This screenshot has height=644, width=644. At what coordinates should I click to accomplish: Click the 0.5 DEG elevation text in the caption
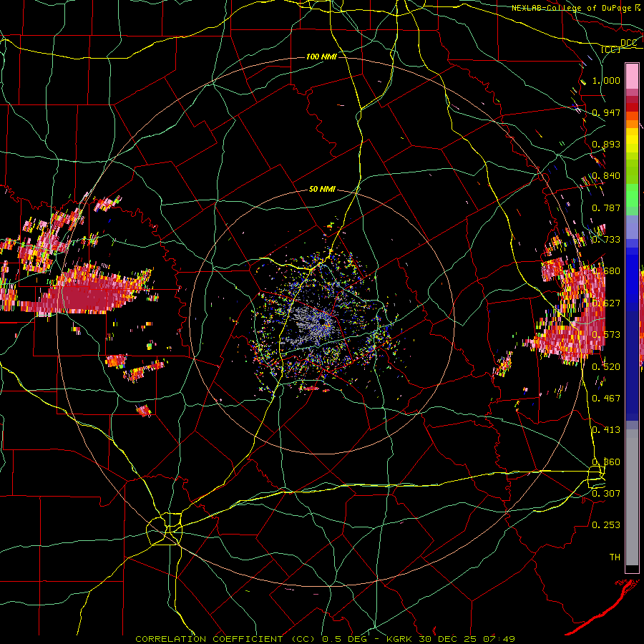(x=345, y=639)
